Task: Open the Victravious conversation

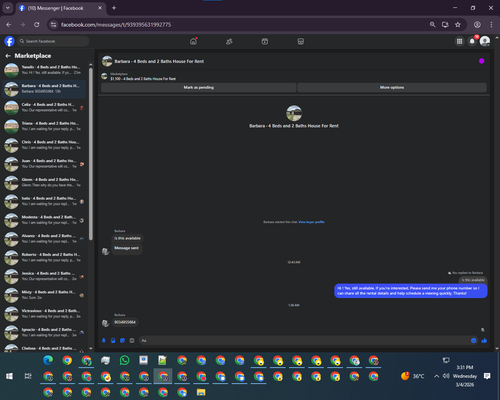Action: [x=45, y=313]
